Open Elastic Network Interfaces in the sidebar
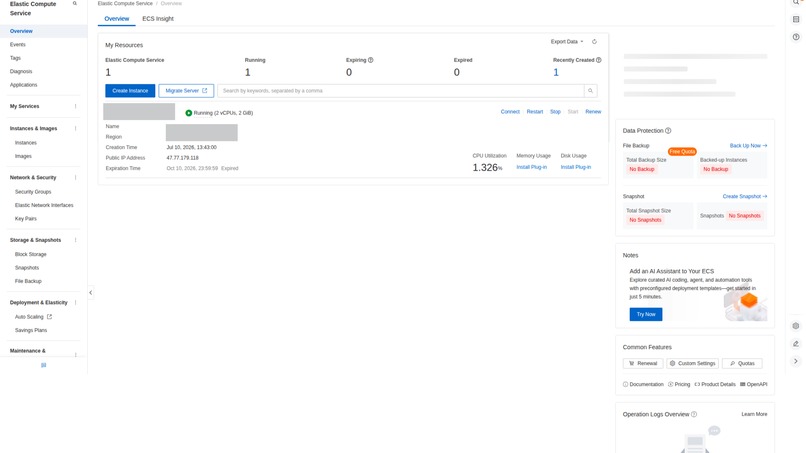The width and height of the screenshot is (806, 453). [x=44, y=205]
